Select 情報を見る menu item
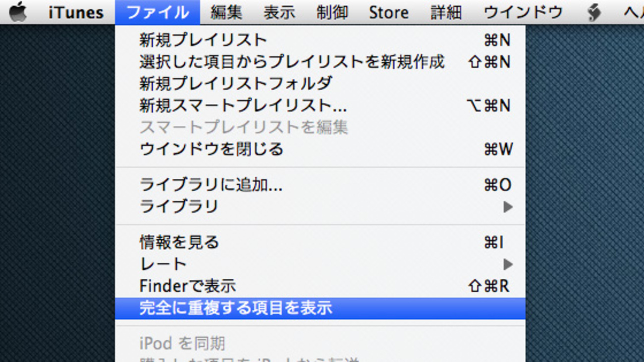Screen dimensions: 644x362 click(320, 243)
